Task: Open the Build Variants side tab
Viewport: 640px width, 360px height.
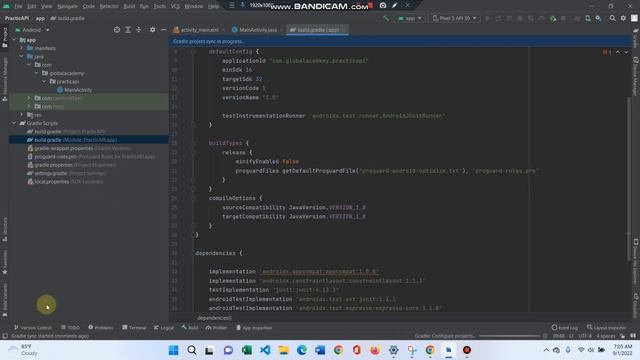Action: [x=5, y=300]
